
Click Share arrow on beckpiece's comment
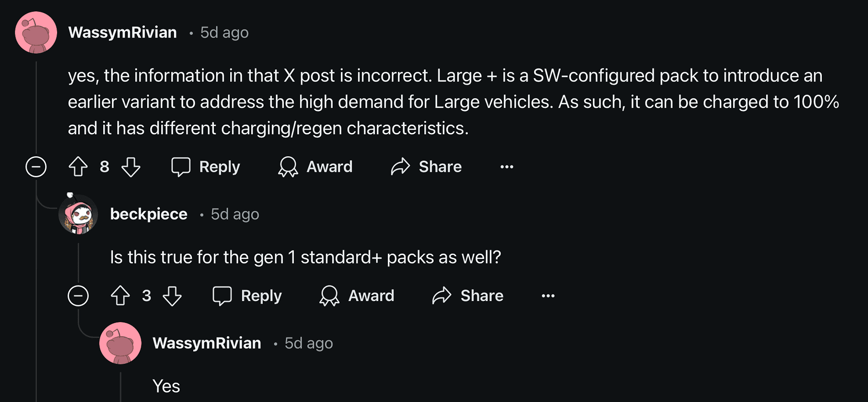tap(442, 296)
